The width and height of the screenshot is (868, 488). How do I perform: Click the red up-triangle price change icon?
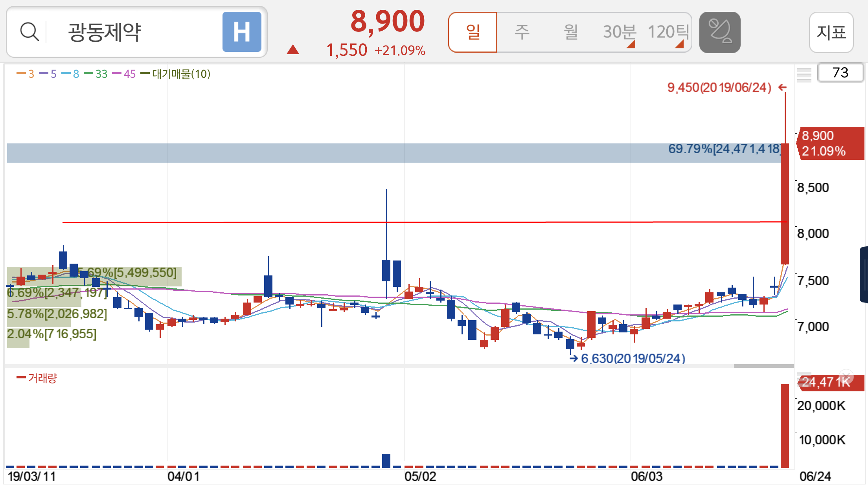click(x=293, y=50)
